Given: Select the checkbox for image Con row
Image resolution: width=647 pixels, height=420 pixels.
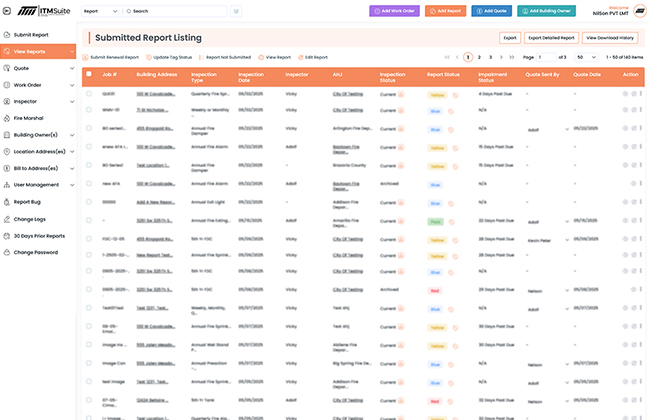Looking at the screenshot, I should tap(89, 363).
